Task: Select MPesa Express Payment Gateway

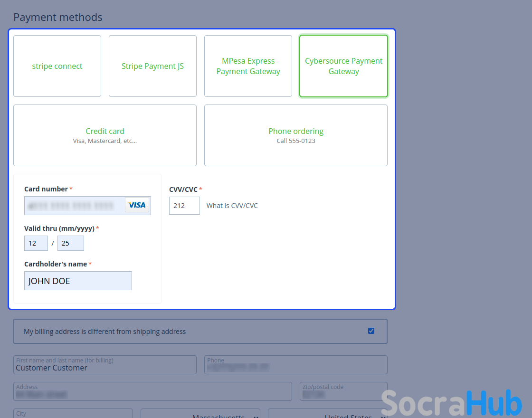Action: click(x=248, y=66)
